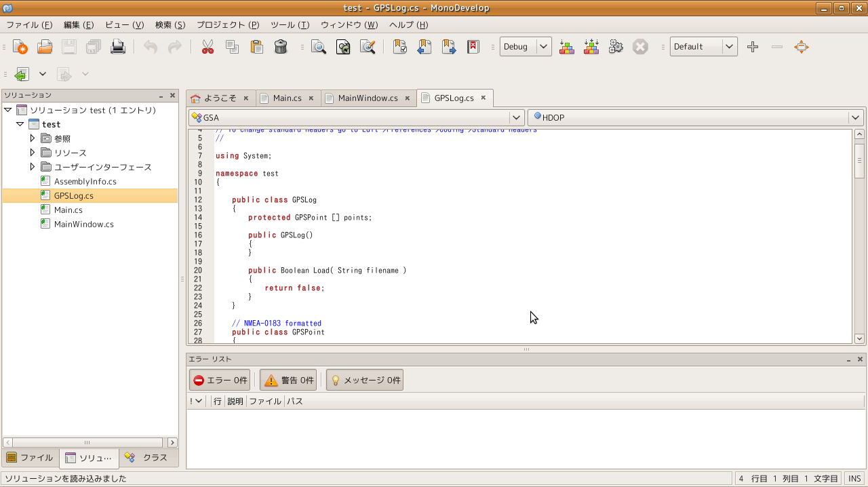Open the プロジェクト menu
Viewport: 868px width, 487px height.
228,25
